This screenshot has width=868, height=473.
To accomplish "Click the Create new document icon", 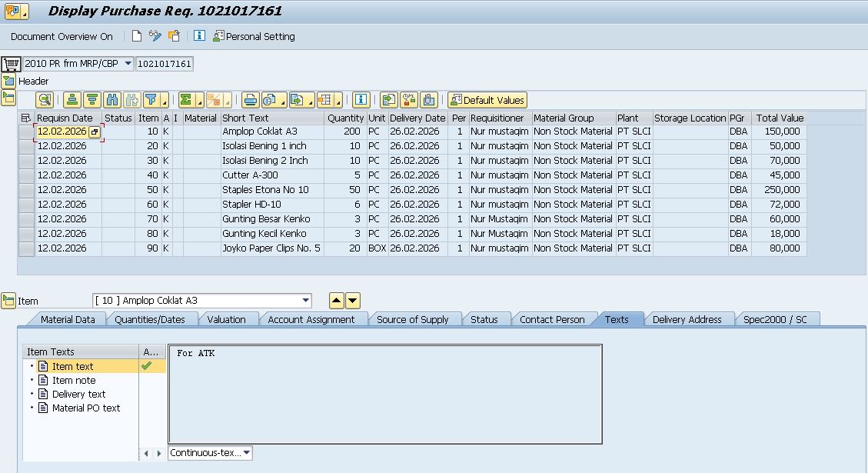I will [137, 36].
